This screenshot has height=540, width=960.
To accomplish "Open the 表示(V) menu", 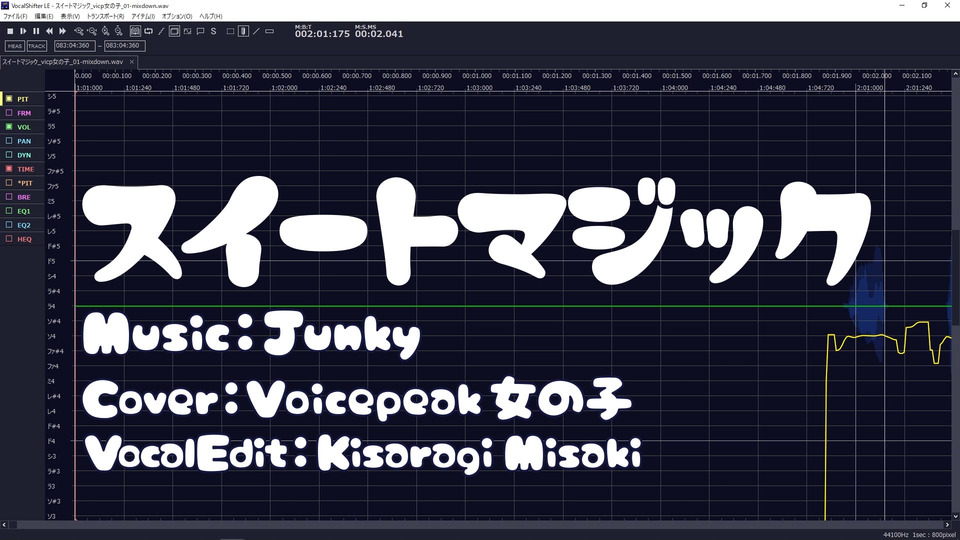I will (70, 17).
